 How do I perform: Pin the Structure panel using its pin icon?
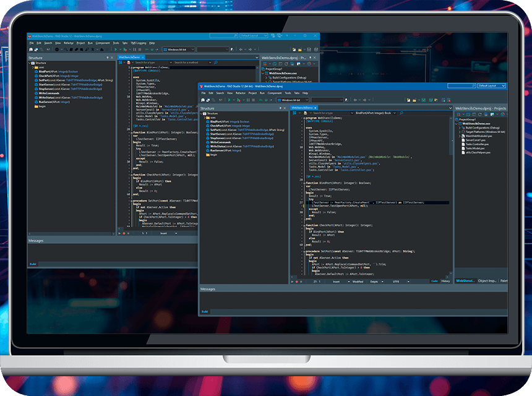point(281,108)
